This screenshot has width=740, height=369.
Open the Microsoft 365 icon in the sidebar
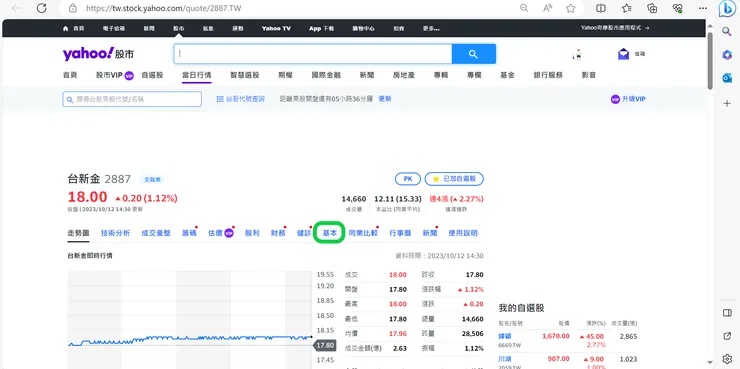727,55
